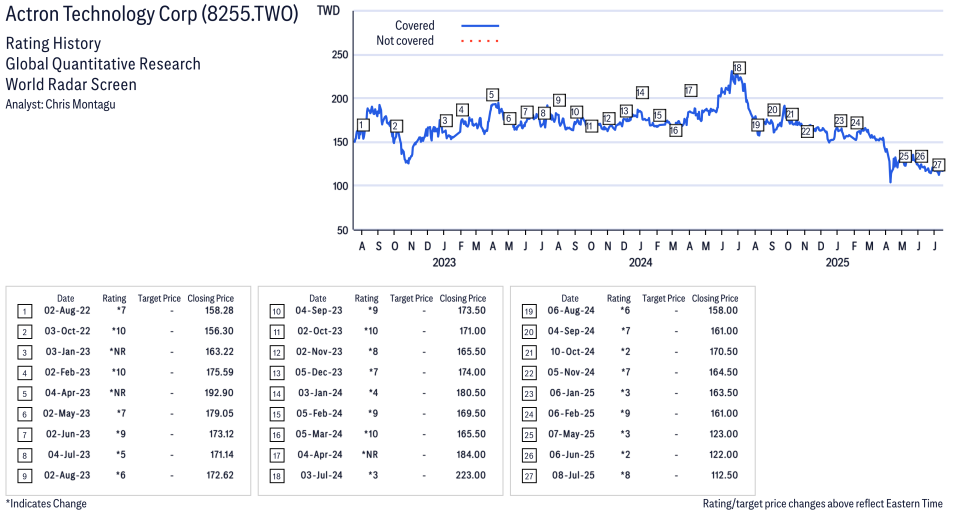The image size is (954, 510).
Task: Click the 100 value on the price axis
Action: pyautogui.click(x=341, y=186)
